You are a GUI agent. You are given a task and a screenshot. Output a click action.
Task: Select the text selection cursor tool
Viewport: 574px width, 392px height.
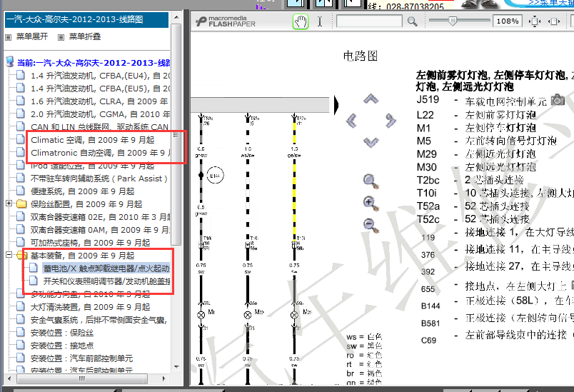click(320, 21)
